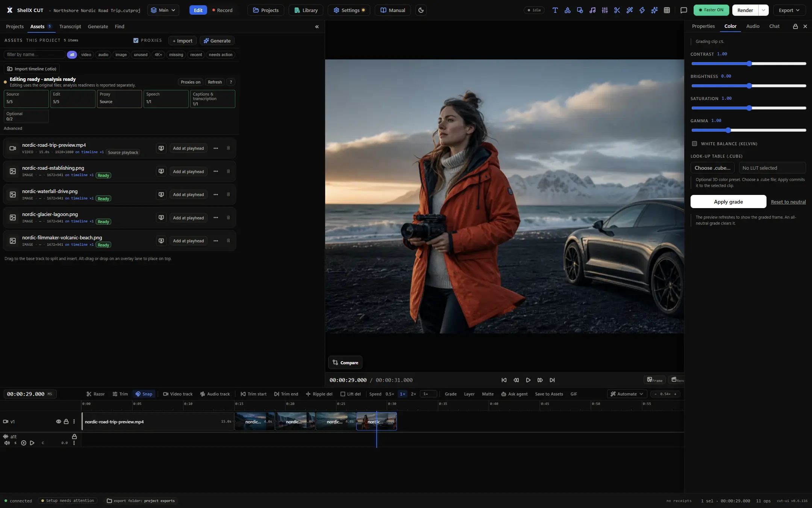Open the grid layout icon
The height and width of the screenshot is (508, 812).
click(667, 10)
